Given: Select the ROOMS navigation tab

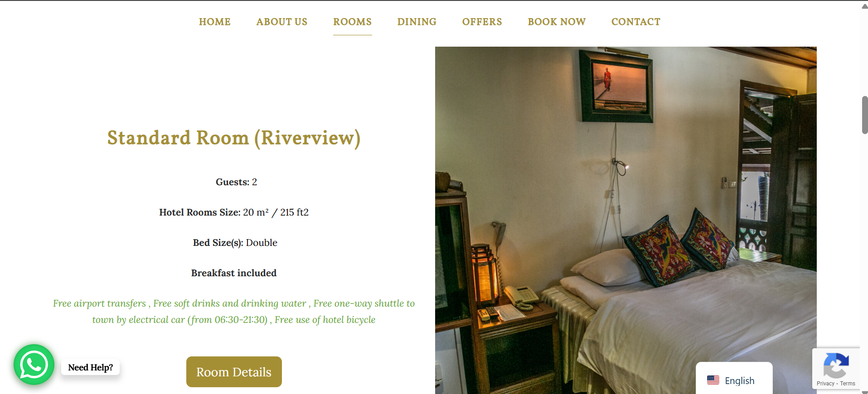Looking at the screenshot, I should tap(352, 22).
